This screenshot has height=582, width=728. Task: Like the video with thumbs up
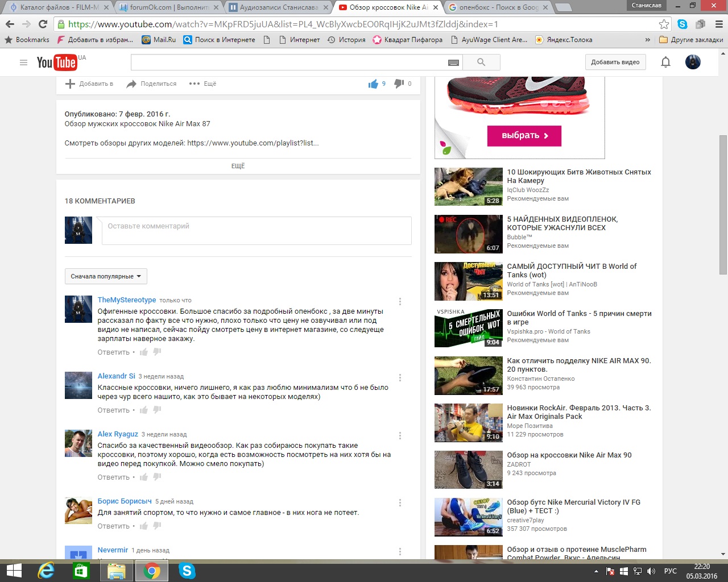point(373,84)
